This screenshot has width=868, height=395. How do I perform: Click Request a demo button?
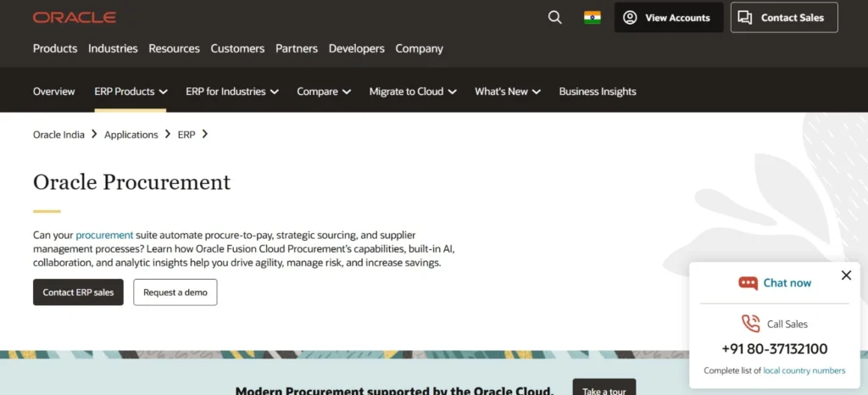[x=175, y=292]
